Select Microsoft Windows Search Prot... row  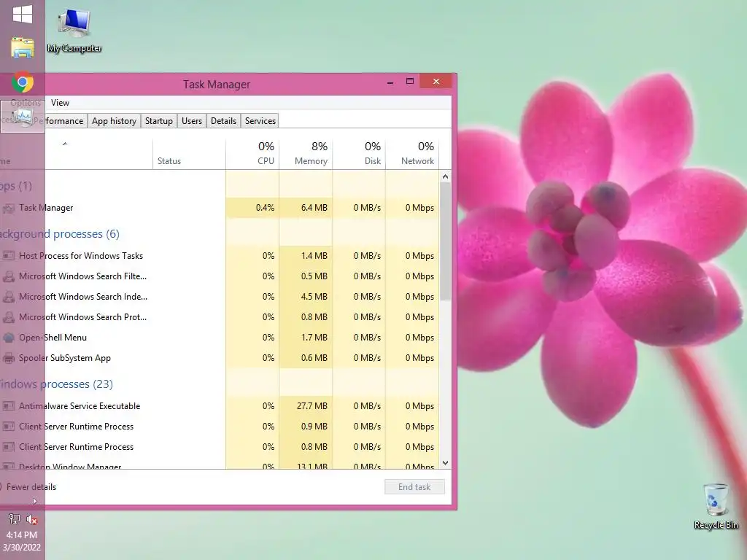219,317
